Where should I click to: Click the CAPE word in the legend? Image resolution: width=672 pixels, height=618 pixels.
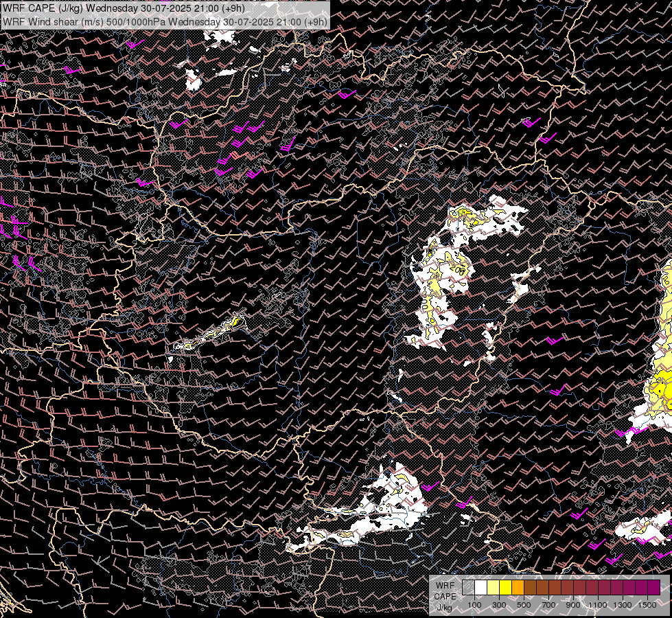click(445, 597)
